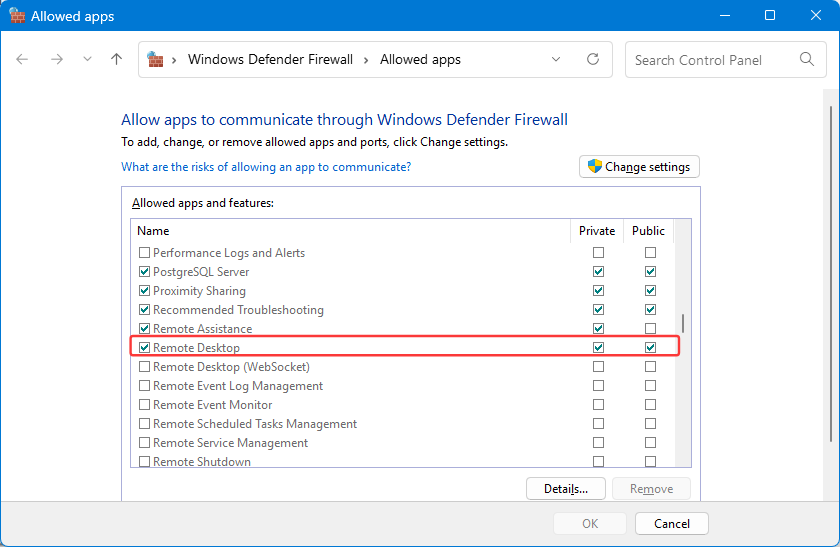Click the Refresh icon in address bar
Image resolution: width=840 pixels, height=547 pixels.
pos(593,60)
